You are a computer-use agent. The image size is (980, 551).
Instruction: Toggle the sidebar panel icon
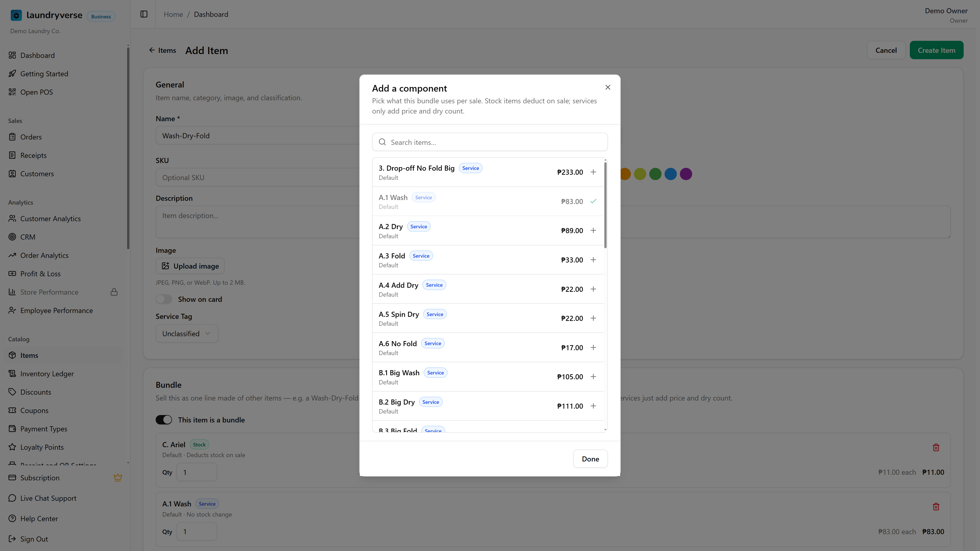pos(144,14)
